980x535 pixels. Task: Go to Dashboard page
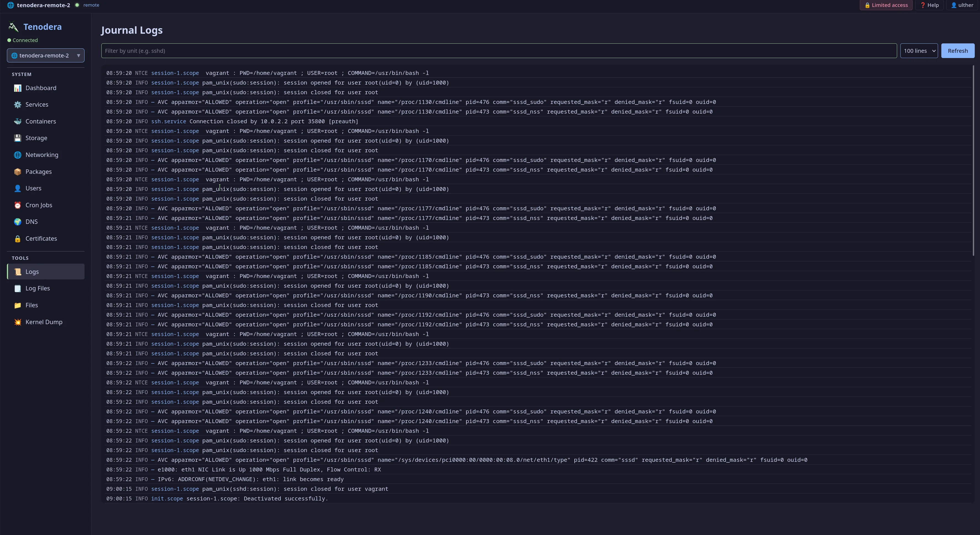click(x=46, y=88)
